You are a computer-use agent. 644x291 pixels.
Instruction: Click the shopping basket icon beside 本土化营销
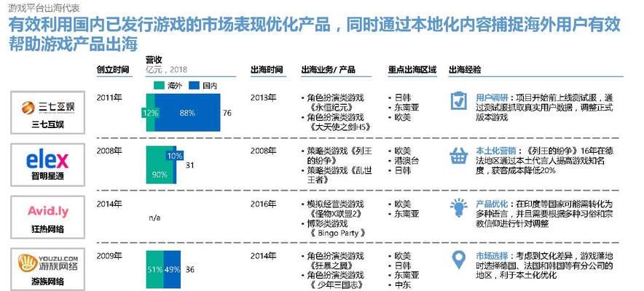pyautogui.click(x=458, y=156)
